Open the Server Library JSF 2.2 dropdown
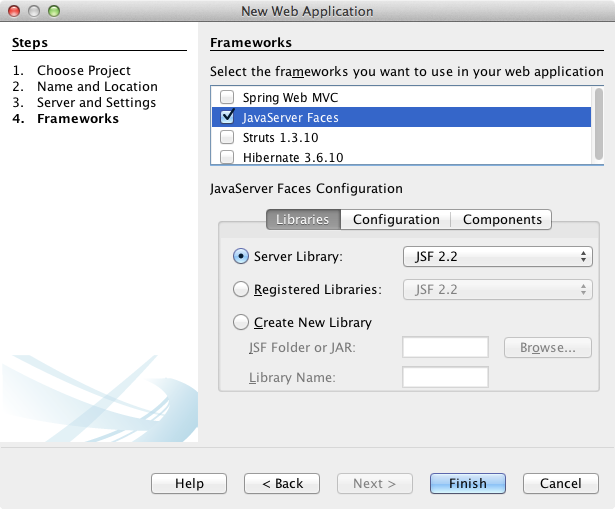 coord(497,257)
